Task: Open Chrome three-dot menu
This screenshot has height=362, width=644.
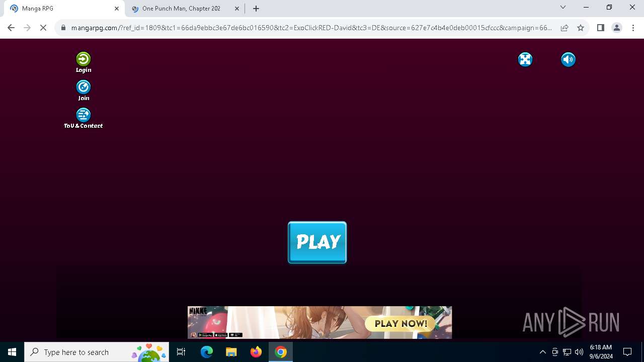Action: (x=632, y=28)
